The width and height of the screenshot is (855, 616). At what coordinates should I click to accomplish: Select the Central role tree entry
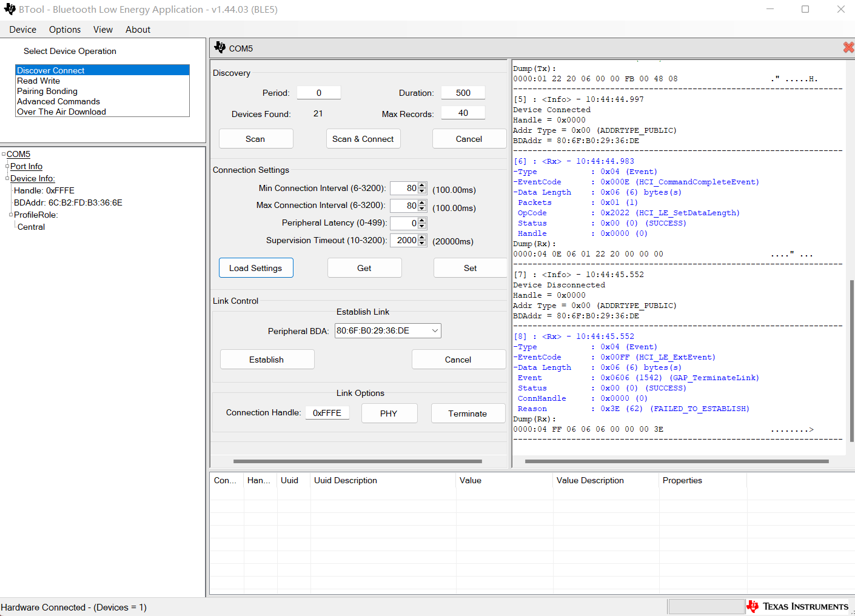click(x=31, y=227)
